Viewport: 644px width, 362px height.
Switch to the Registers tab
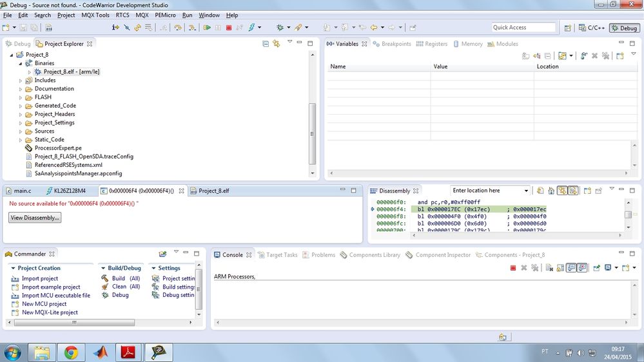tap(432, 44)
